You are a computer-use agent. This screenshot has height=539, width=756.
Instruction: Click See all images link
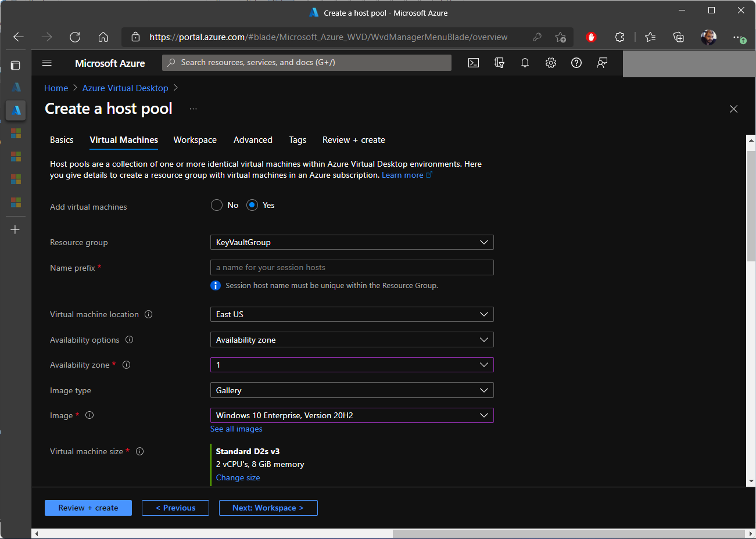(x=237, y=429)
